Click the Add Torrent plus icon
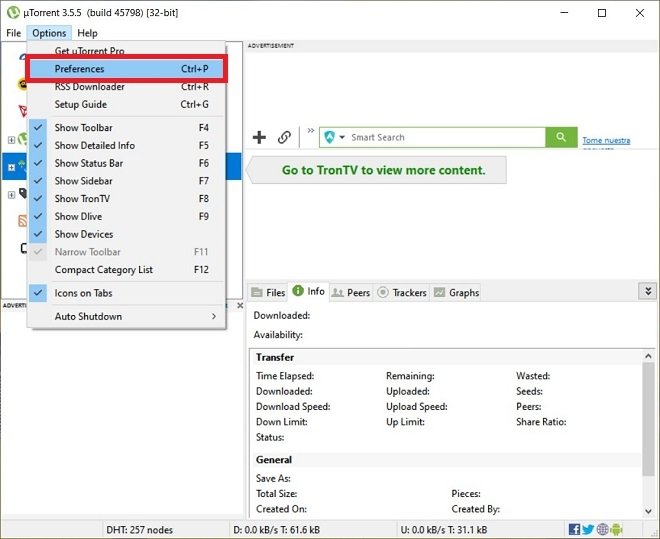The image size is (660, 539). [259, 137]
